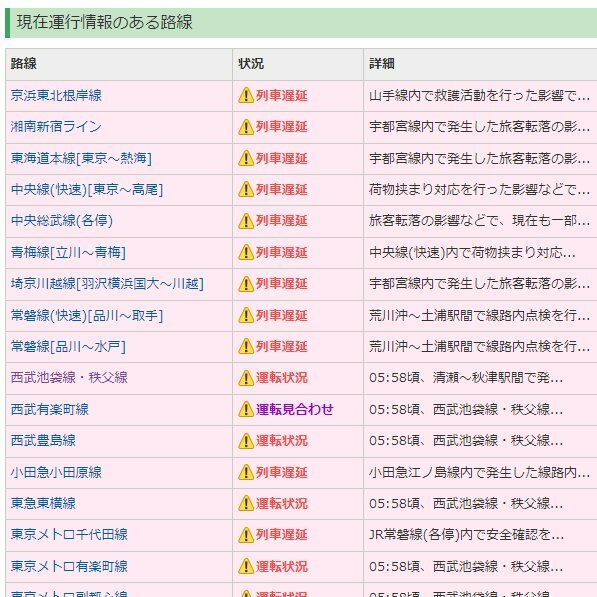The height and width of the screenshot is (597, 597).
Task: Click the 詳細 column header
Action: click(382, 64)
